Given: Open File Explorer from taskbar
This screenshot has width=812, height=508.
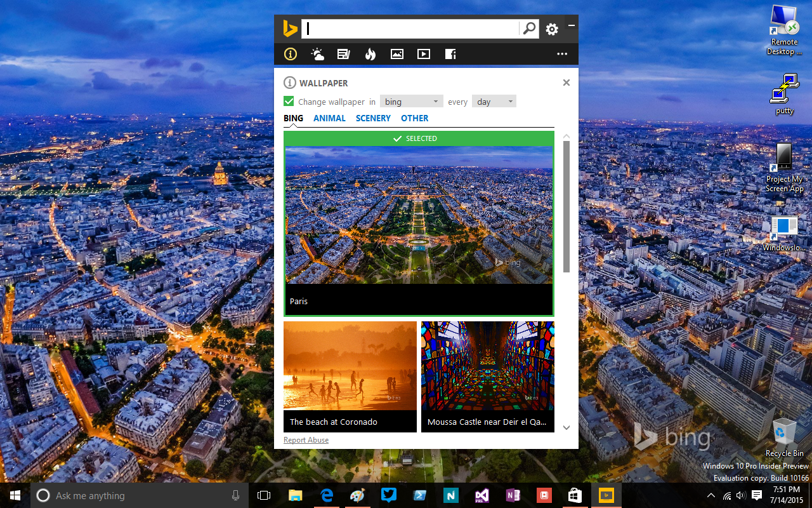Looking at the screenshot, I should [296, 495].
